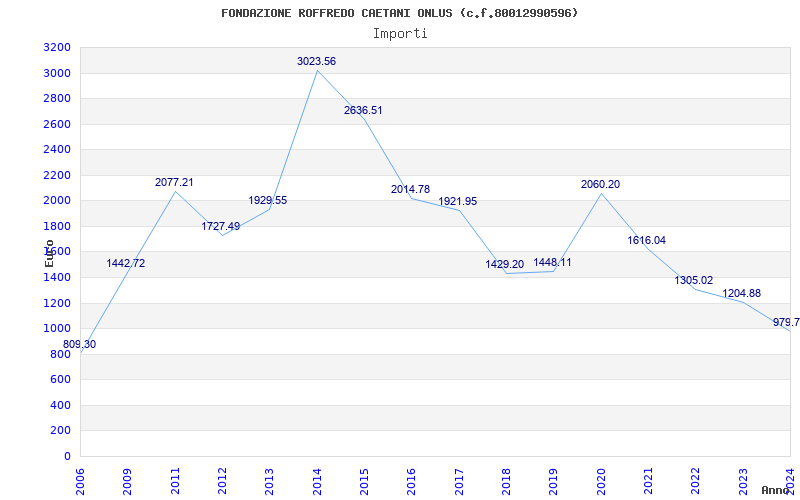
Task: Select the 3023.56 data label
Action: click(317, 61)
